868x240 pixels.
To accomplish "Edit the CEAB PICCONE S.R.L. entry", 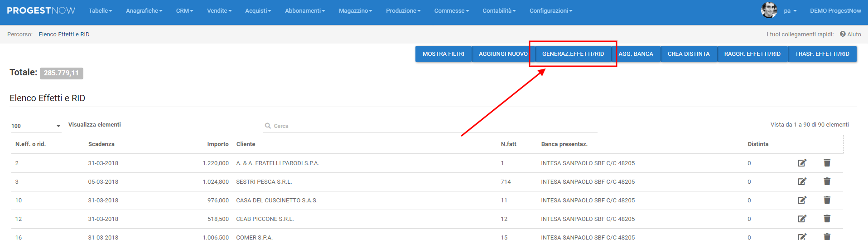I will click(802, 219).
